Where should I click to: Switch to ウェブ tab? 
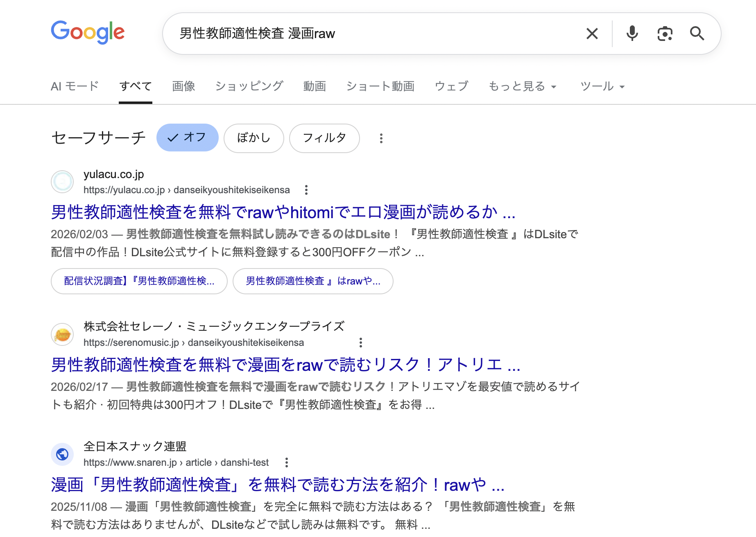pyautogui.click(x=451, y=86)
